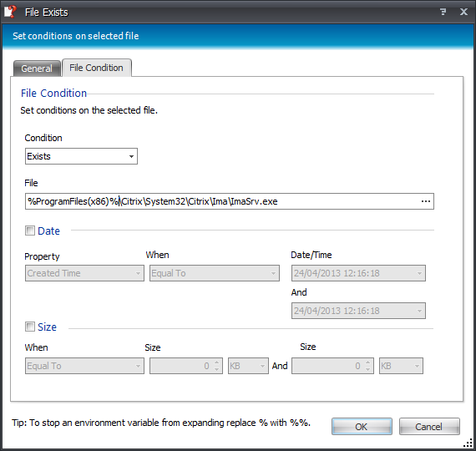Enable the Date checkbox

click(x=30, y=231)
